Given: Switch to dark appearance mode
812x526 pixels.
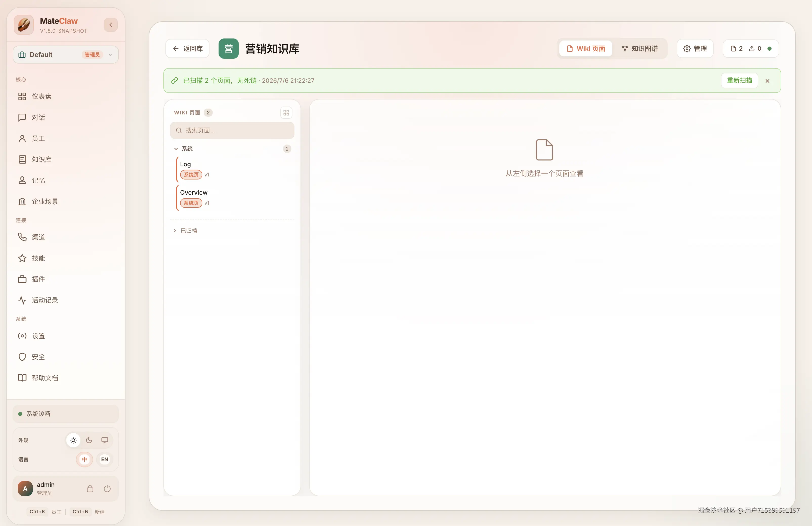Looking at the screenshot, I should tap(89, 440).
